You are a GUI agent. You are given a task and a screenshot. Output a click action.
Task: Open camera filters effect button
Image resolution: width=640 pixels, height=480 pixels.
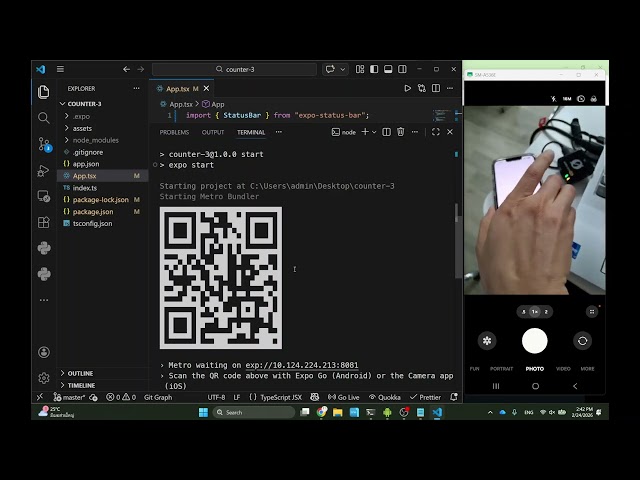point(487,340)
